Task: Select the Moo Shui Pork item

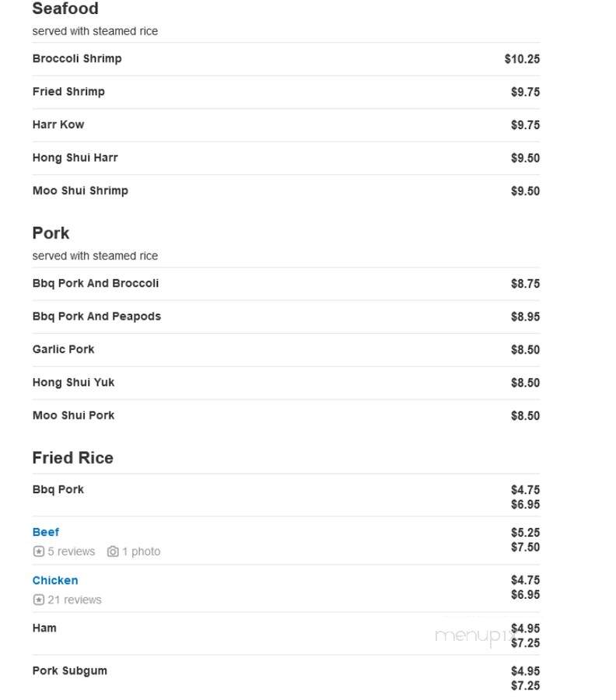Action: (x=286, y=416)
